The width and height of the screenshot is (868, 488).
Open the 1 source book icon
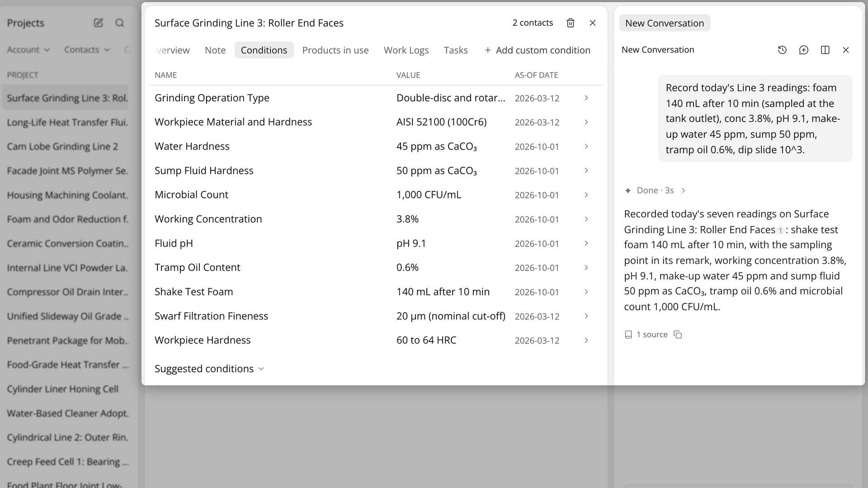tap(628, 334)
